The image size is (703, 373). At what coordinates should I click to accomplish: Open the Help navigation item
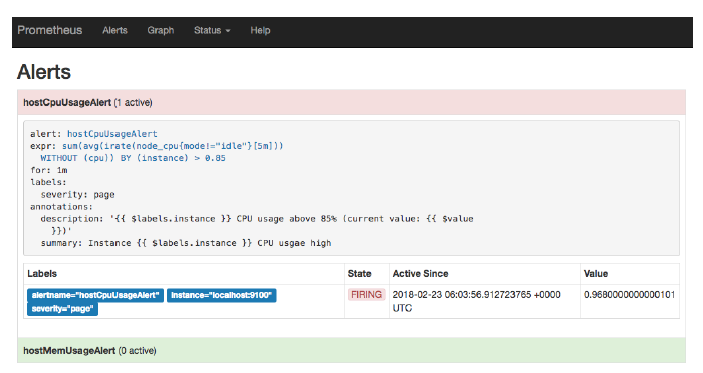[260, 30]
